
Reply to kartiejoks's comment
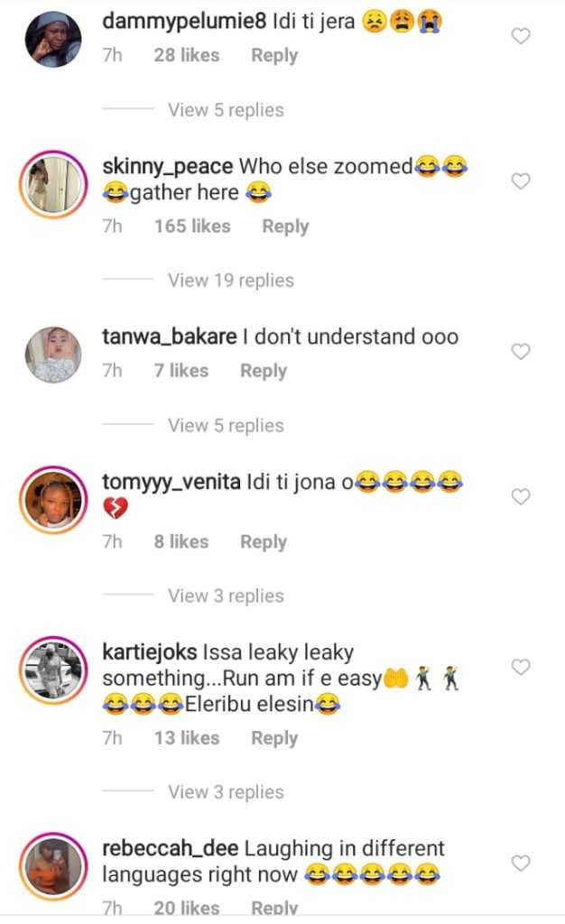274,738
